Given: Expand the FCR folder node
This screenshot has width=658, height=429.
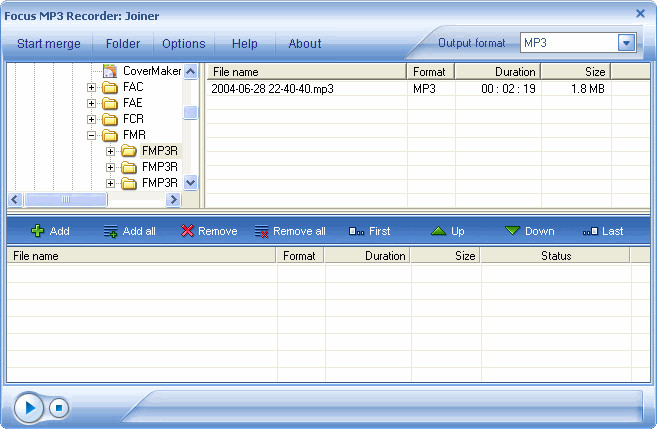Looking at the screenshot, I should click(x=91, y=119).
